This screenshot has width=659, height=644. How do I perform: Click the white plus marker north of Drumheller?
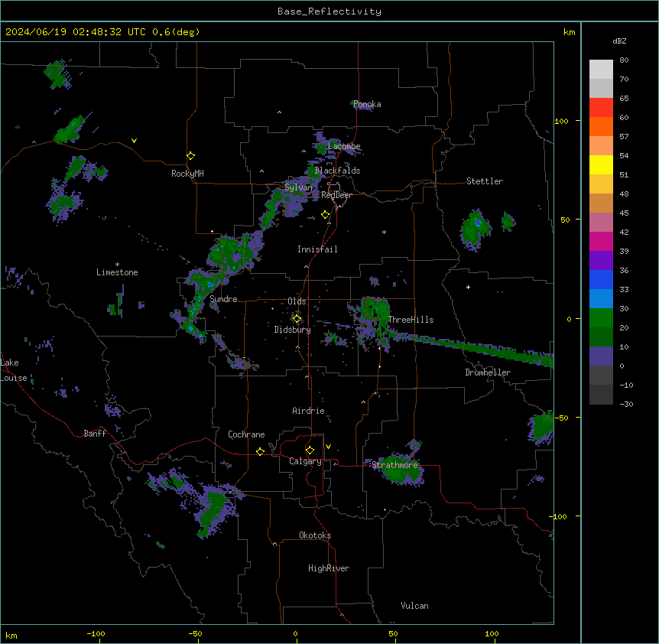[x=468, y=287]
